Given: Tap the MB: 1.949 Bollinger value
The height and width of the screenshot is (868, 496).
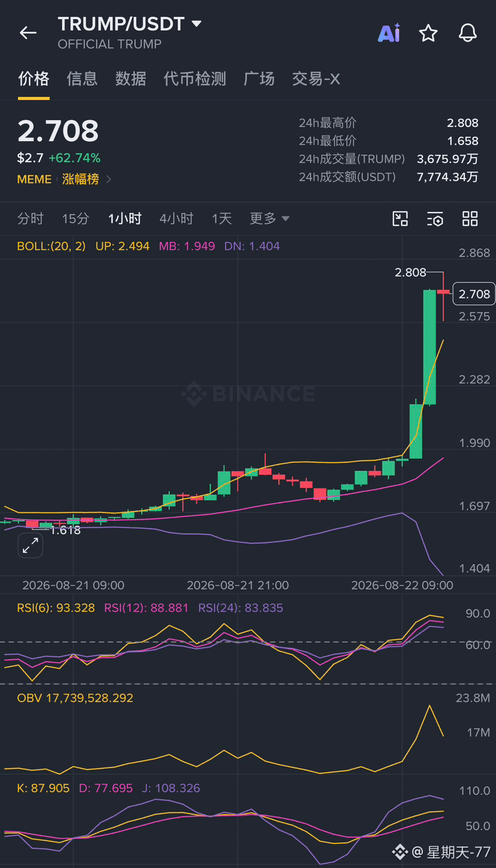Looking at the screenshot, I should pos(187,246).
